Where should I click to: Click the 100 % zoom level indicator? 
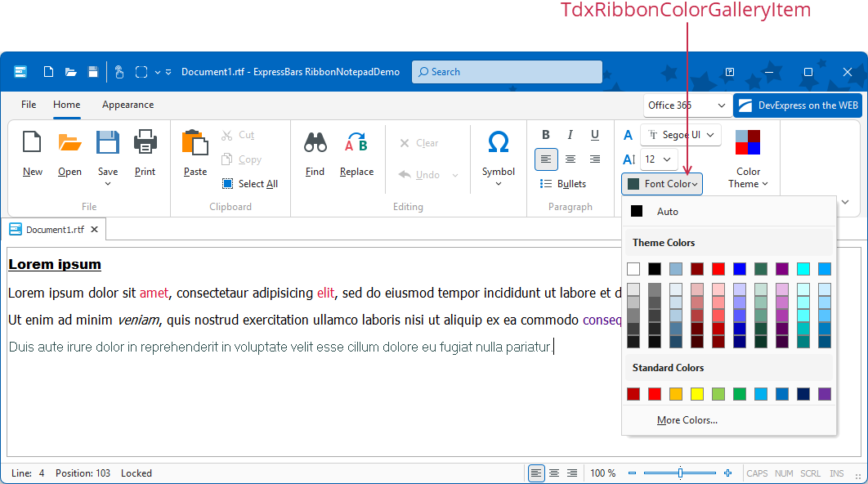[603, 473]
